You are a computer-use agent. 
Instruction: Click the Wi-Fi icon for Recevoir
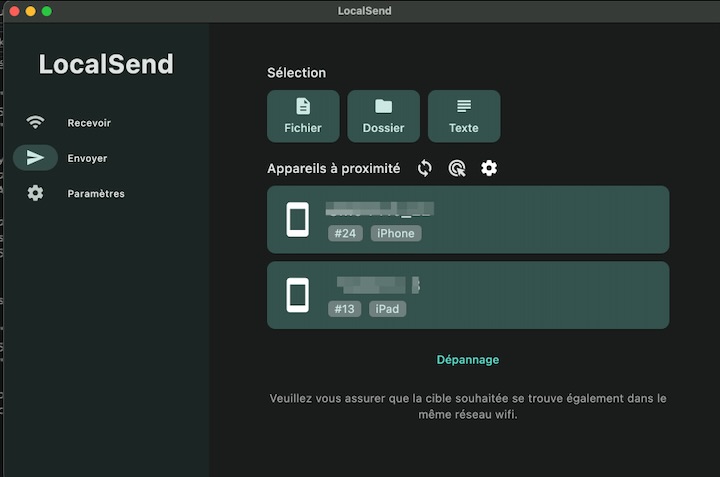click(x=36, y=123)
